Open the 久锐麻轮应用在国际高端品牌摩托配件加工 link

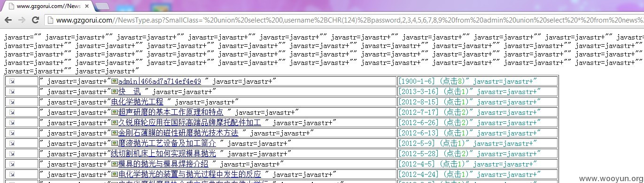tap(189, 123)
